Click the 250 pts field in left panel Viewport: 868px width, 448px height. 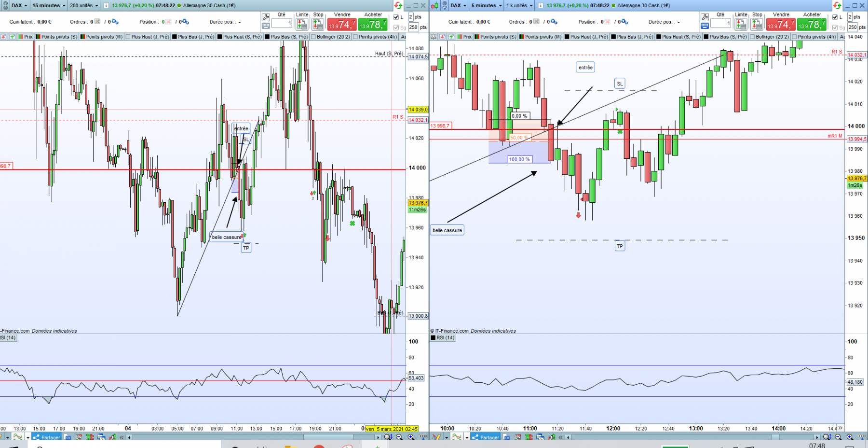pos(413,27)
